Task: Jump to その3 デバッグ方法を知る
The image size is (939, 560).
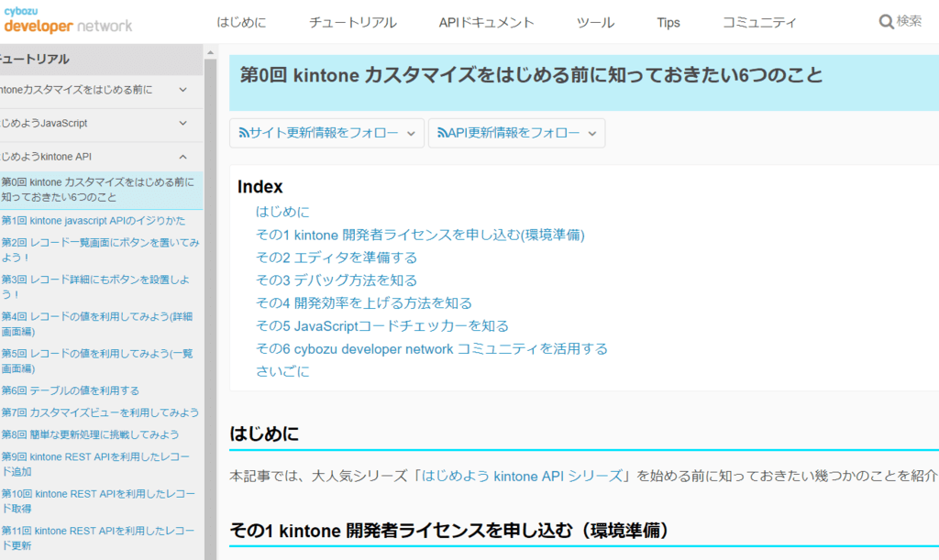Action: click(337, 280)
